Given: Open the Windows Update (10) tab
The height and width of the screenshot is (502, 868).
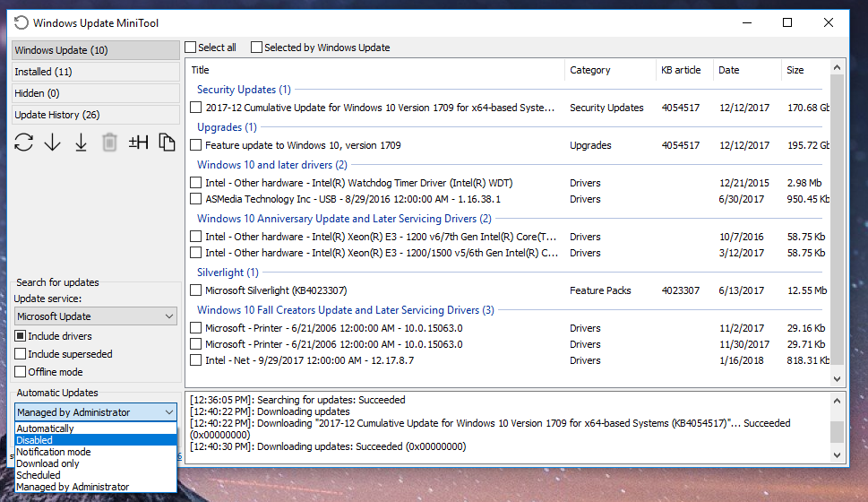Looking at the screenshot, I should click(96, 50).
